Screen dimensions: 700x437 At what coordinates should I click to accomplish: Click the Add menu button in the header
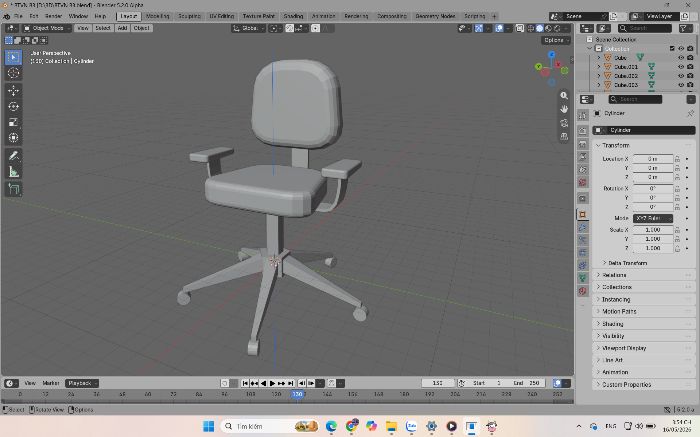point(122,28)
